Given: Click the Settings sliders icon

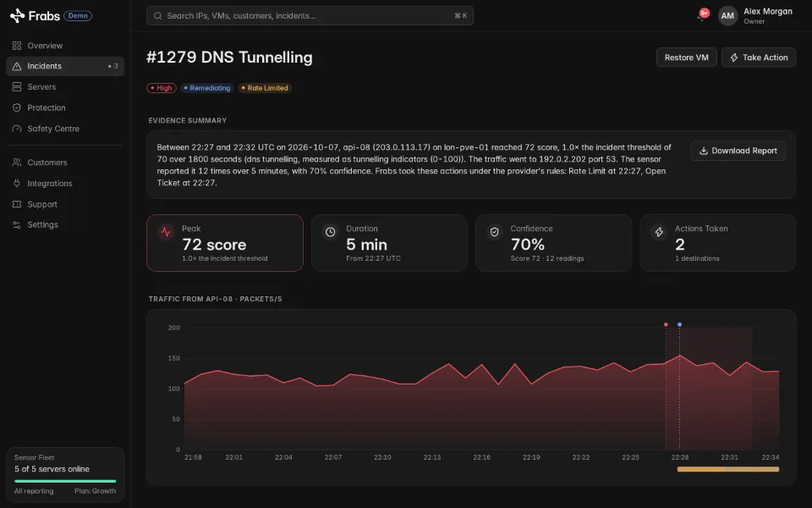Looking at the screenshot, I should [x=17, y=225].
